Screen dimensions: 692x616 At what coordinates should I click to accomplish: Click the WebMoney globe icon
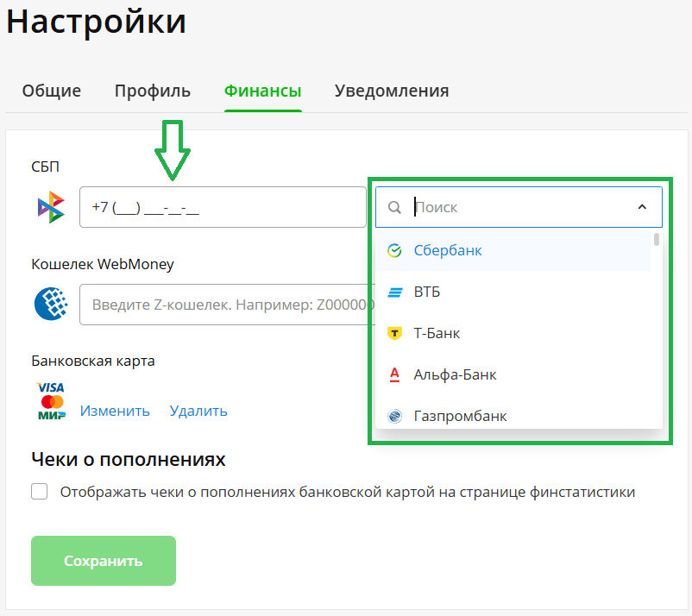click(x=51, y=304)
